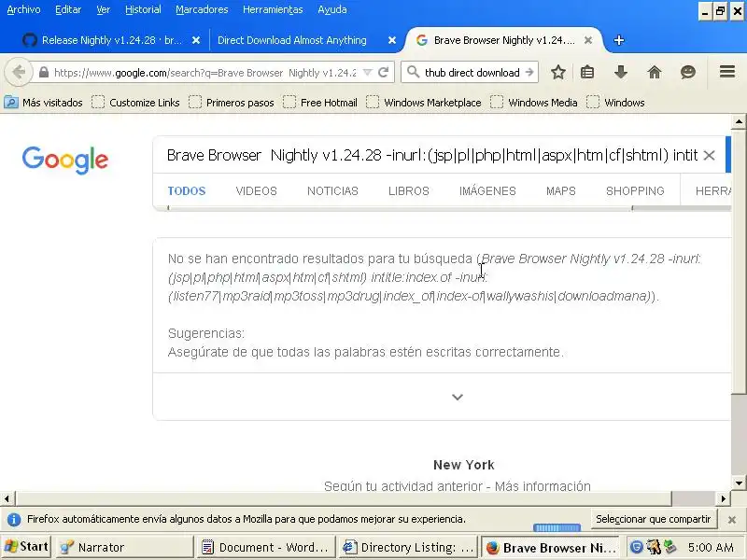Close the Direct Download Almost Anything tab

(392, 40)
